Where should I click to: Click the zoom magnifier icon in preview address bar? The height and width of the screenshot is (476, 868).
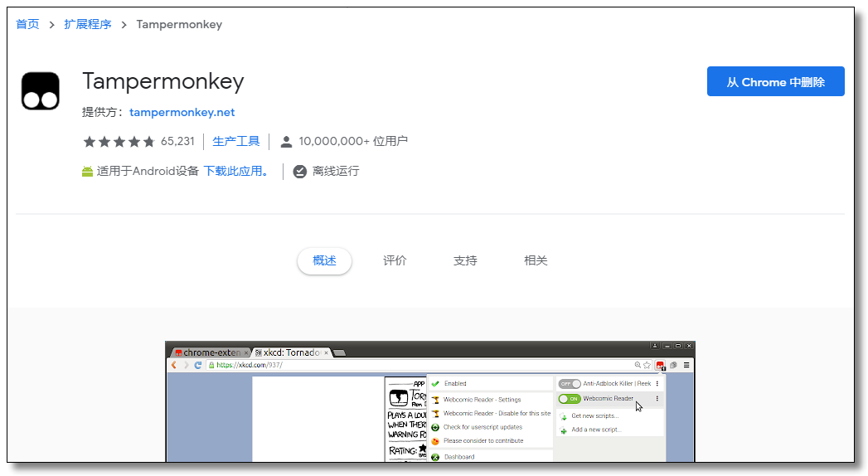pyautogui.click(x=638, y=365)
